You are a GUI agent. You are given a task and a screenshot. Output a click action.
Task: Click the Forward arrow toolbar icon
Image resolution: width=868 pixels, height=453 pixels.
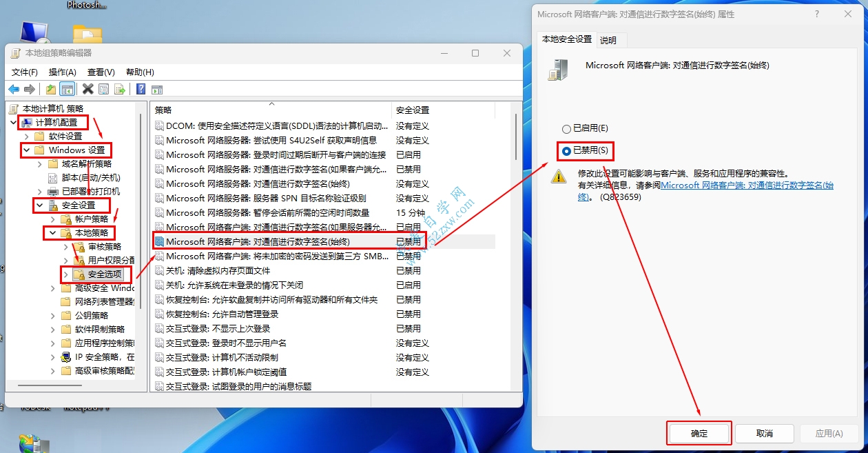pos(29,89)
